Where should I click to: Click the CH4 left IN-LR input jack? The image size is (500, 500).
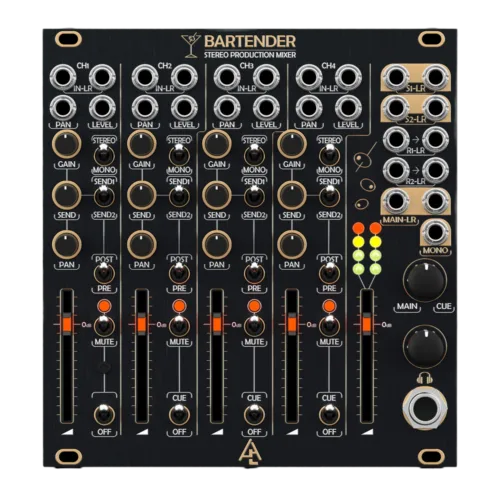[x=309, y=77]
